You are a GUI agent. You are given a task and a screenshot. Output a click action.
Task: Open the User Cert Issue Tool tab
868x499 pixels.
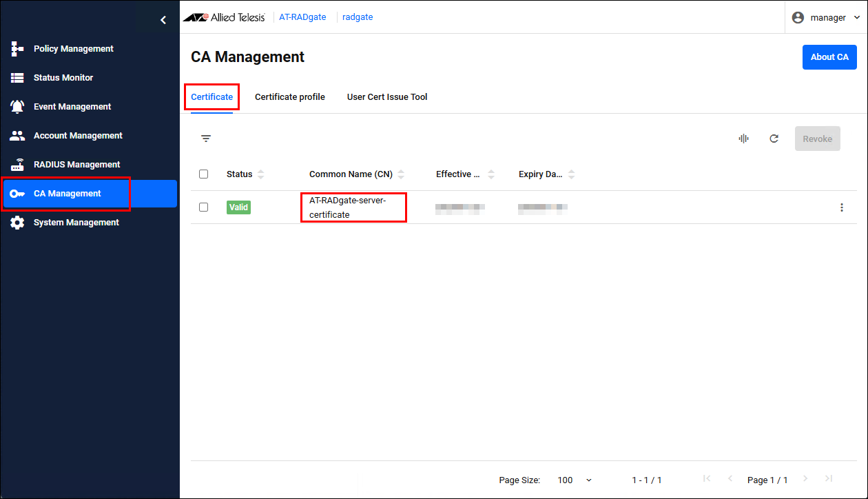pyautogui.click(x=387, y=97)
